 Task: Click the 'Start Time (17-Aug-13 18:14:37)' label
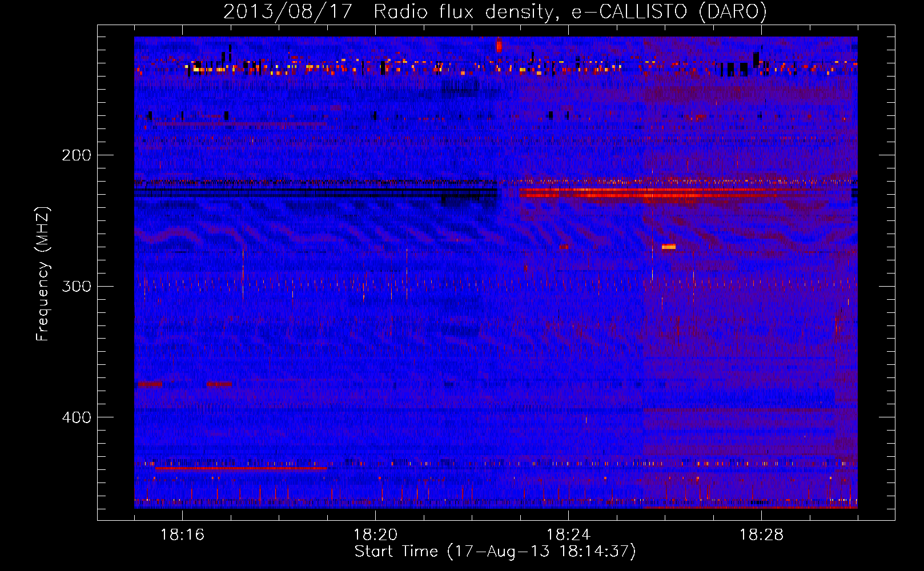[495, 552]
